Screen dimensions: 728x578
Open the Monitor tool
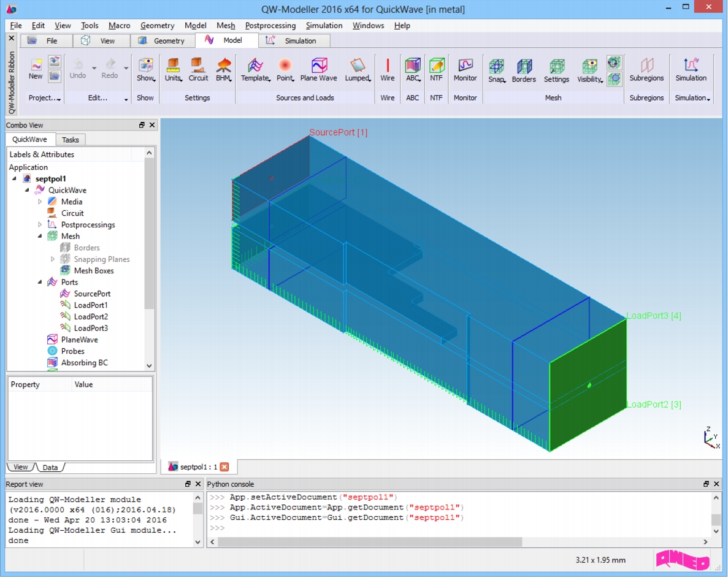(x=466, y=70)
